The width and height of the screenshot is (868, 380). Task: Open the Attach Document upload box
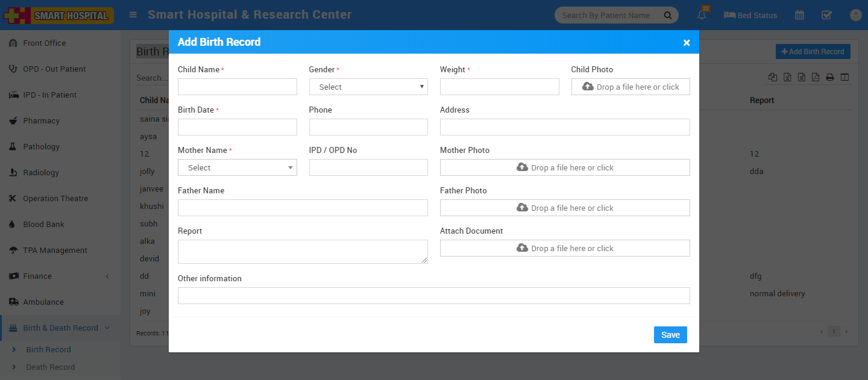coord(564,248)
